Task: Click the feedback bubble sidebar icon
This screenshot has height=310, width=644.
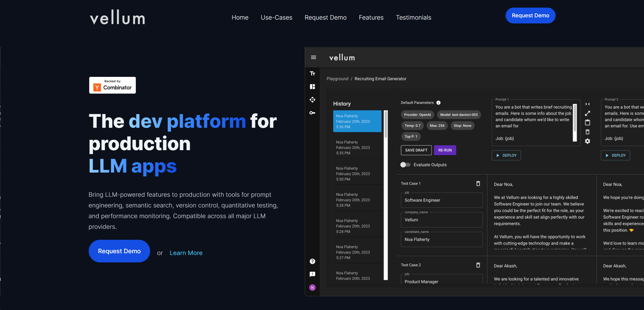Action: [312, 274]
